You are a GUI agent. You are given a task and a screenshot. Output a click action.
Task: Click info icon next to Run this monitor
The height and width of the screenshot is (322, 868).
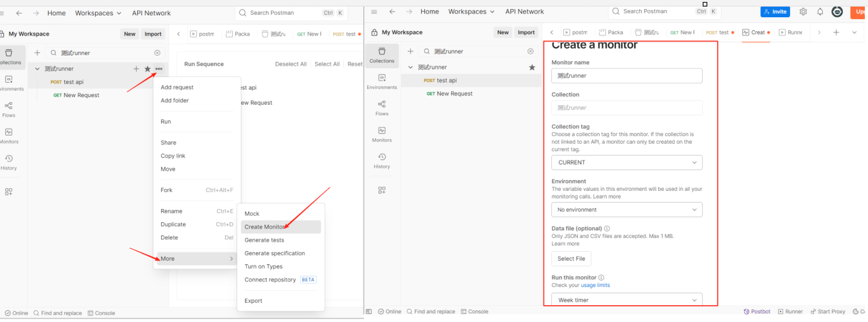pos(601,277)
